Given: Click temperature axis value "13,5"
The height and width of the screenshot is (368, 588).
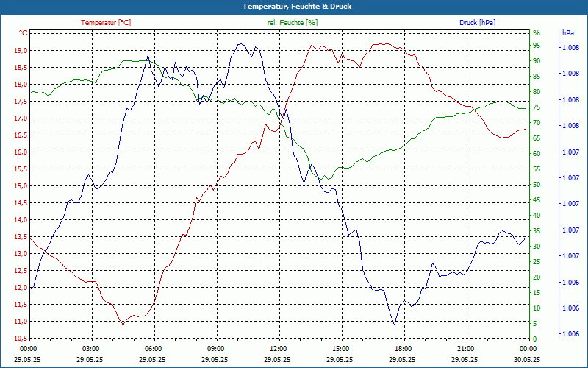Looking at the screenshot, I should coord(21,236).
